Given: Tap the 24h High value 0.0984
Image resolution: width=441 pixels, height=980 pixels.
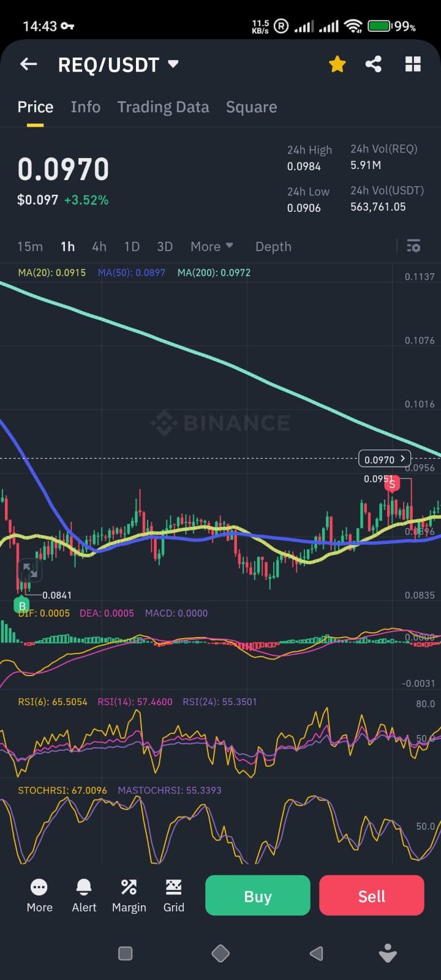Looking at the screenshot, I should click(x=304, y=166).
